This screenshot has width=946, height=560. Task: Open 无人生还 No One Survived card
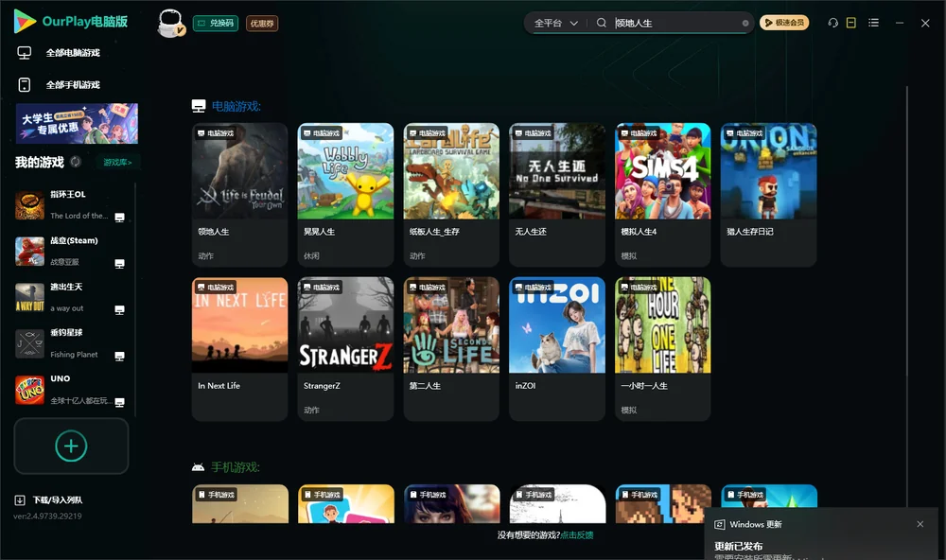557,195
